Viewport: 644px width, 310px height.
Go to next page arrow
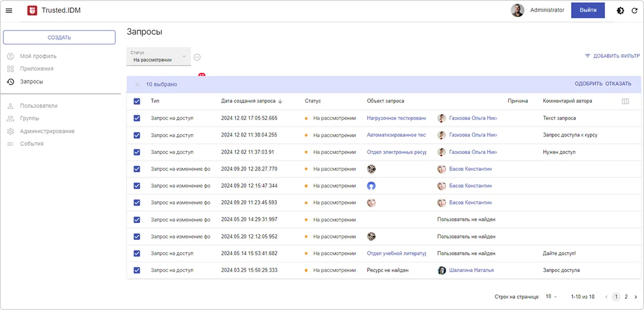[636, 297]
